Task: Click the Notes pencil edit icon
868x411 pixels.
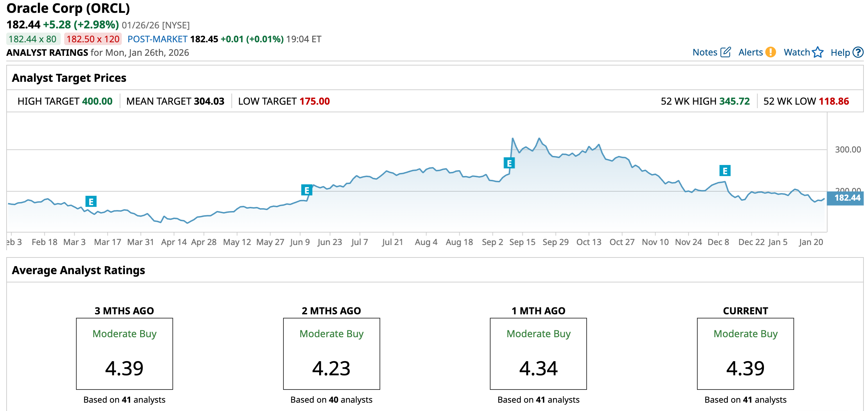Action: click(725, 52)
